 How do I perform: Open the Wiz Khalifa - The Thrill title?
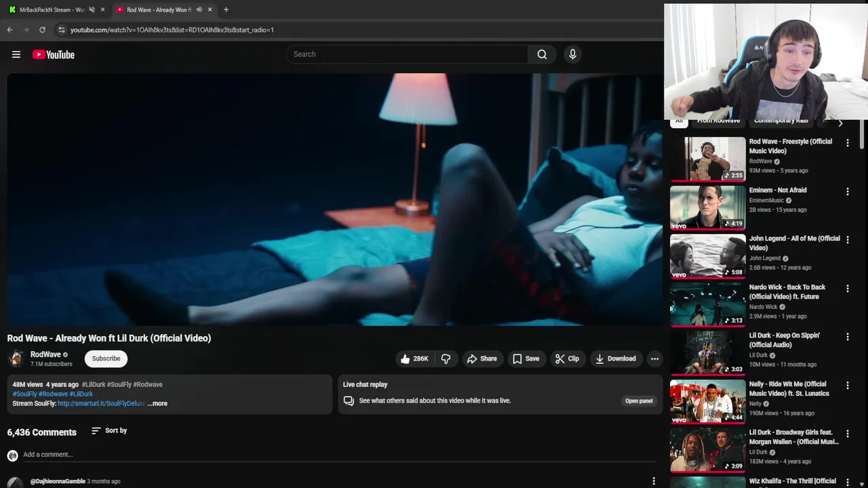(x=793, y=481)
